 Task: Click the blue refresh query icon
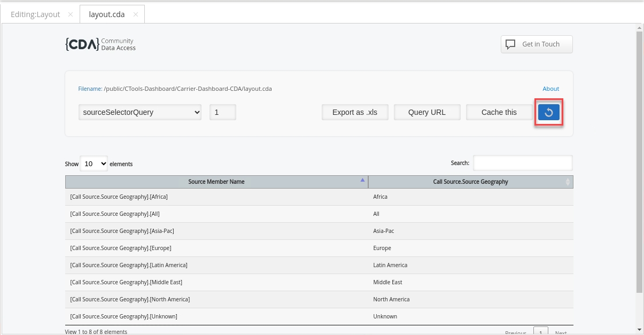pyautogui.click(x=548, y=112)
